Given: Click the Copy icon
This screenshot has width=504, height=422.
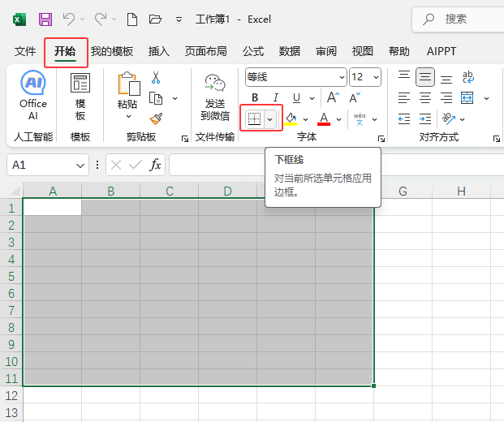Looking at the screenshot, I should pos(156,98).
